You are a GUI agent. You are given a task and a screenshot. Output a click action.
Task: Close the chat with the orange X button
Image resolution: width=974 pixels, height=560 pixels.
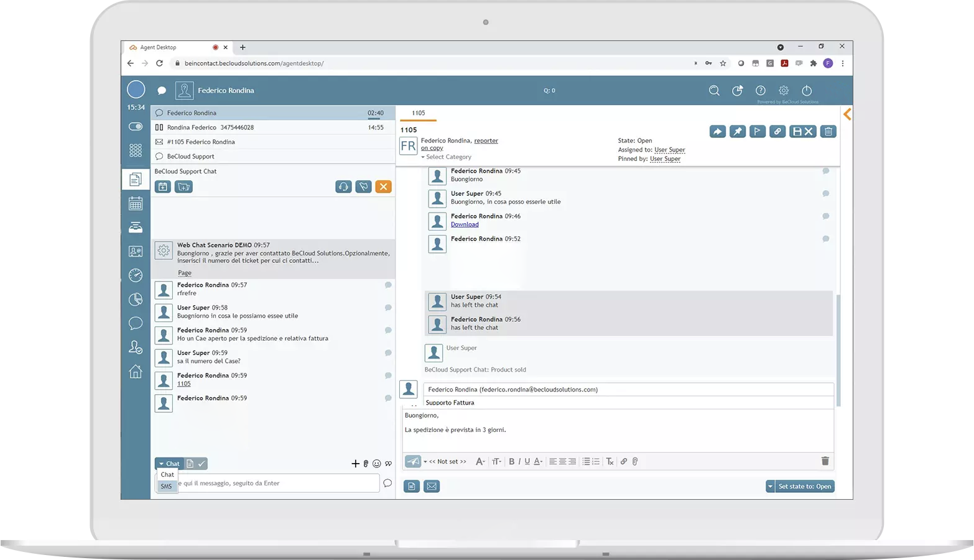tap(384, 186)
